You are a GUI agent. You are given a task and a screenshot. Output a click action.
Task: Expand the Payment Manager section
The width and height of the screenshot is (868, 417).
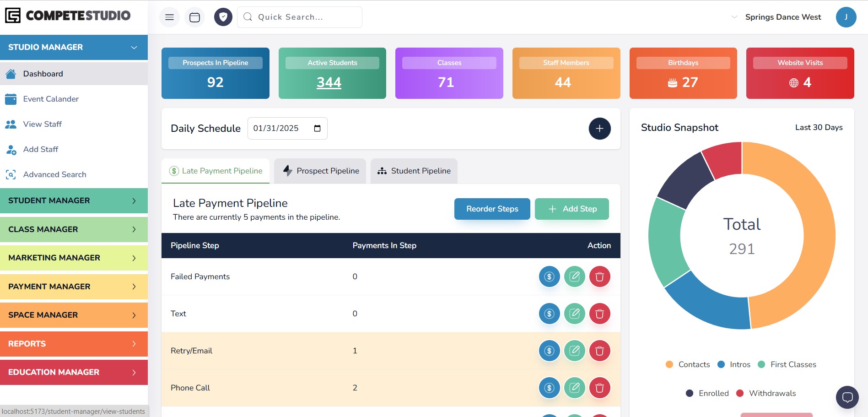pyautogui.click(x=74, y=287)
